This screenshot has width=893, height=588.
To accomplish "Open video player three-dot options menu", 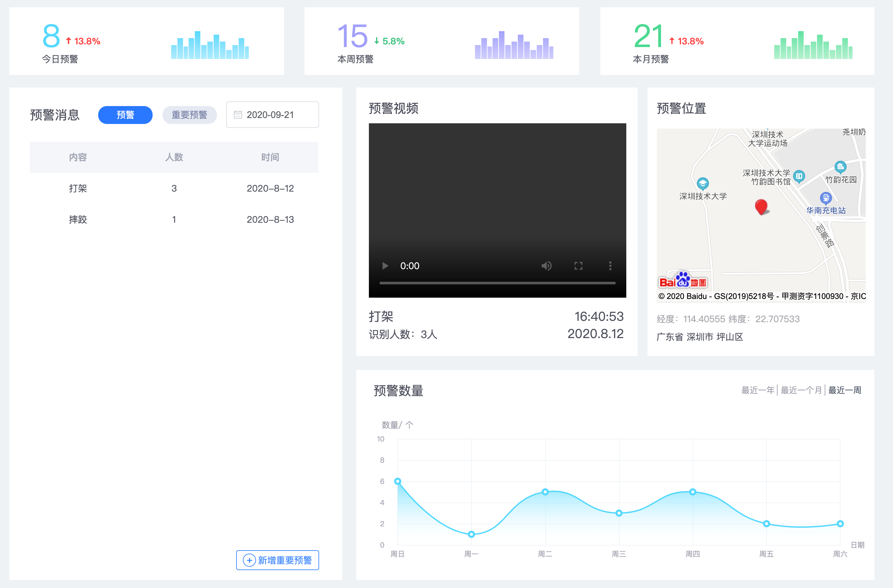I will (x=610, y=266).
